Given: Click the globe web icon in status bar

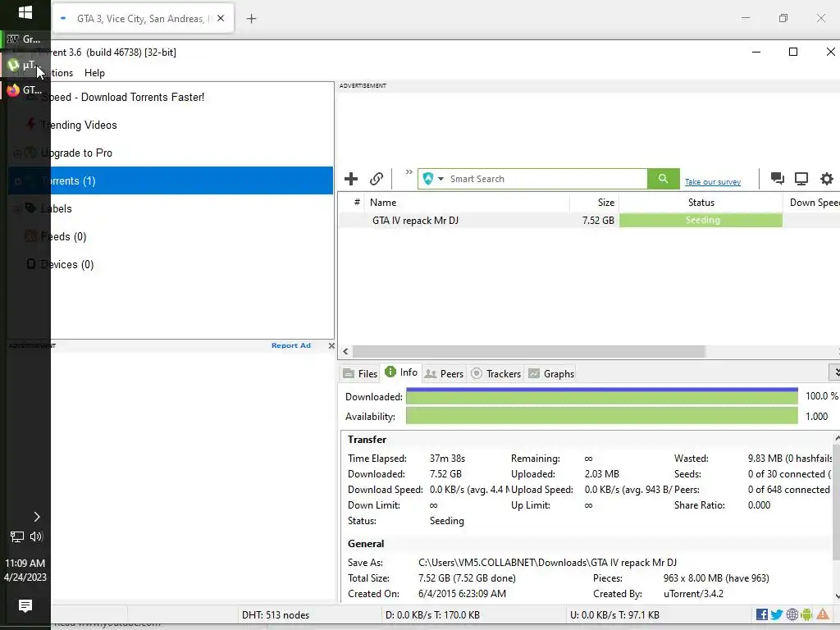Looking at the screenshot, I should pyautogui.click(x=792, y=614).
